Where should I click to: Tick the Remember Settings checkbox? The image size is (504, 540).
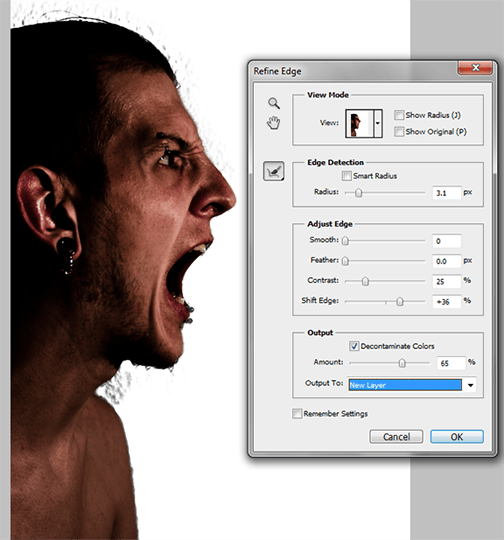tap(297, 414)
